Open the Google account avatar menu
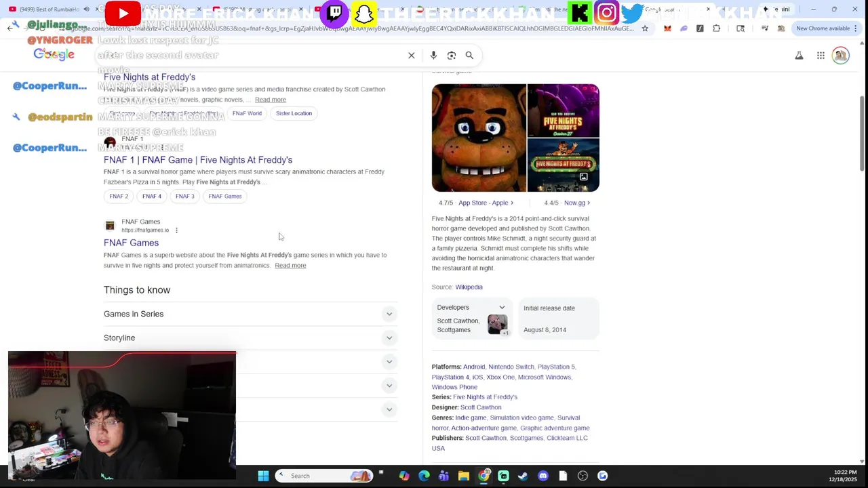Viewport: 868px width, 488px height. coord(841,56)
